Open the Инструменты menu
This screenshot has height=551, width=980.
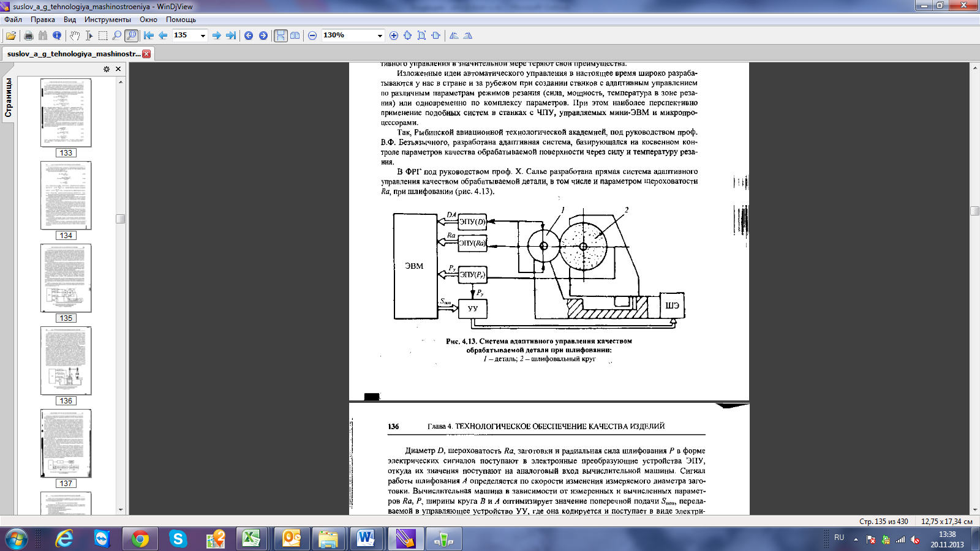(x=108, y=20)
